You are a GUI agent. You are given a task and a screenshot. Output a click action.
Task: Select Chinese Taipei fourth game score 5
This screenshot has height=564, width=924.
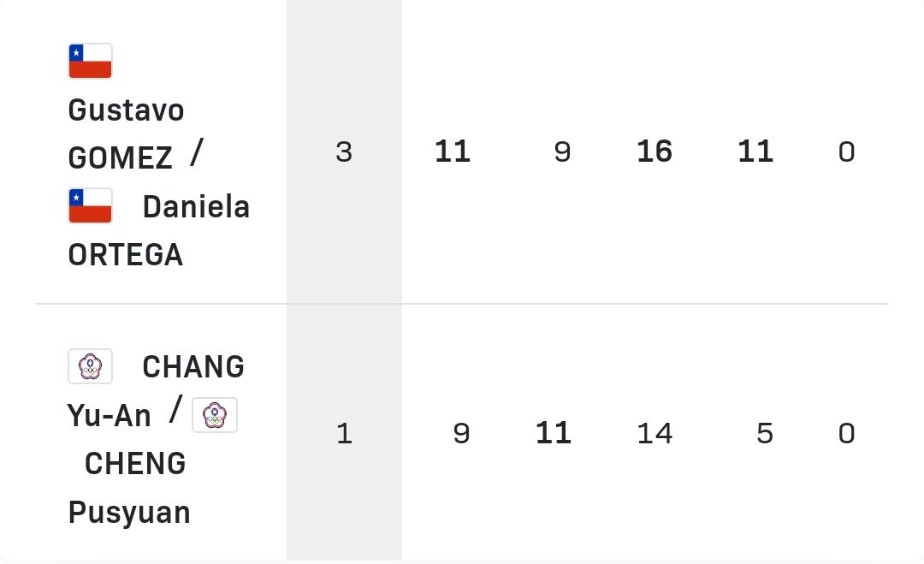765,434
